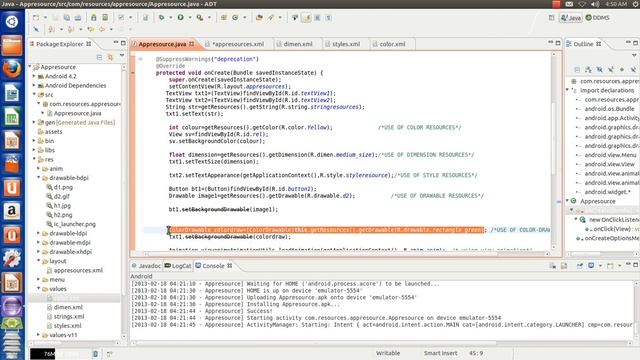This screenshot has height=360, width=640.
Task: Open the Android SDK Manager icon
Action: click(94, 18)
